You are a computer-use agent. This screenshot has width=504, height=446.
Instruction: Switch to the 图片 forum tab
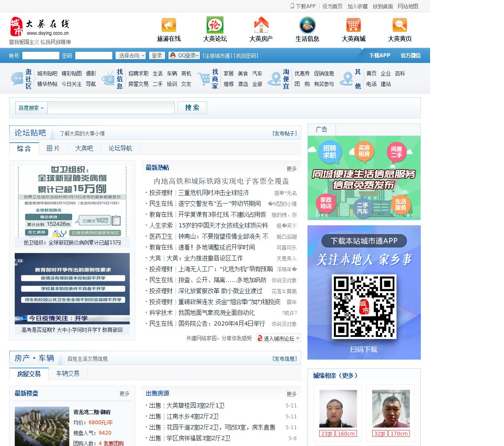point(53,149)
